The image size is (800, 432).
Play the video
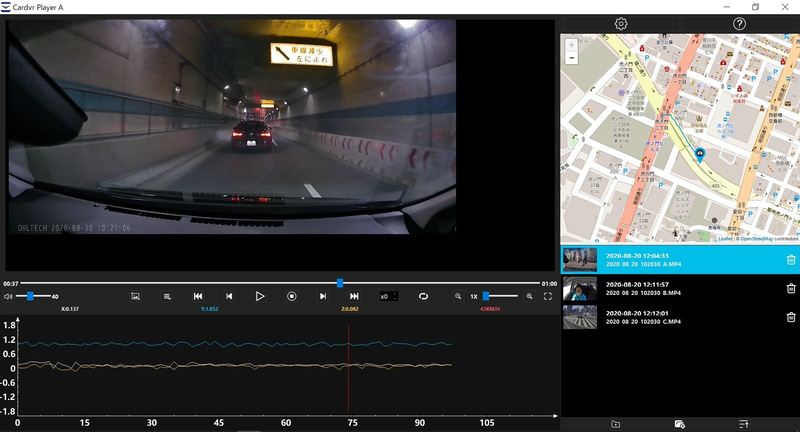260,296
